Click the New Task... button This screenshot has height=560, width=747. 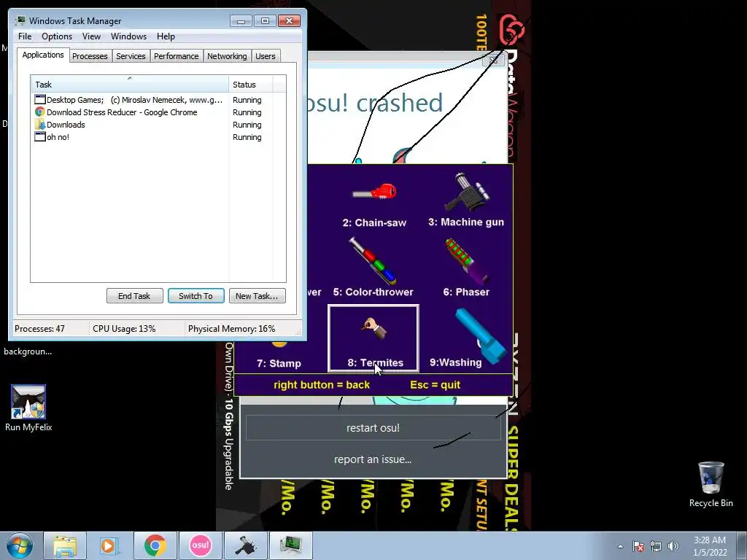coord(257,296)
